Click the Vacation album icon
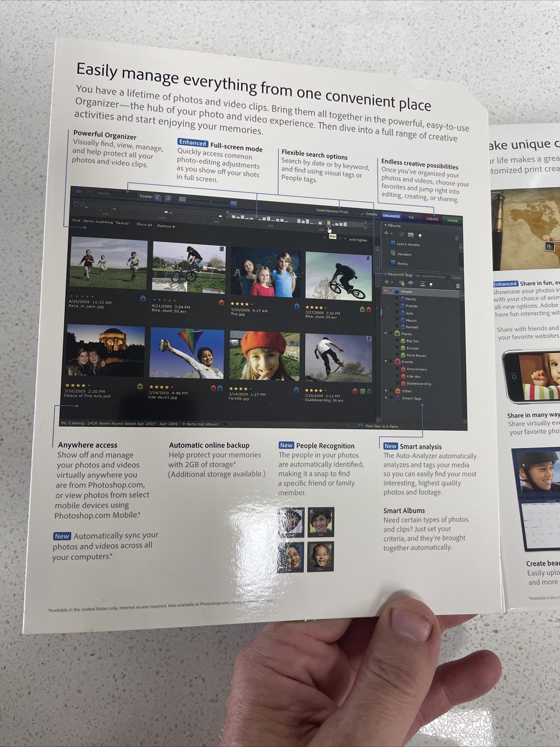560x747 pixels. [392, 253]
